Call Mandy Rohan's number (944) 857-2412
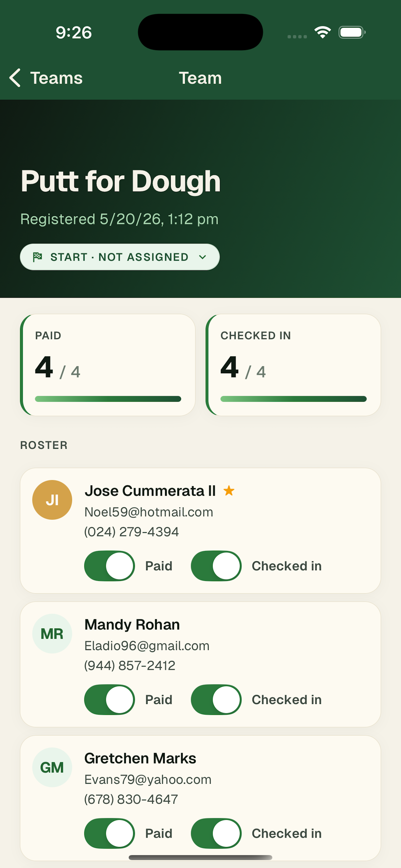 pyautogui.click(x=130, y=666)
